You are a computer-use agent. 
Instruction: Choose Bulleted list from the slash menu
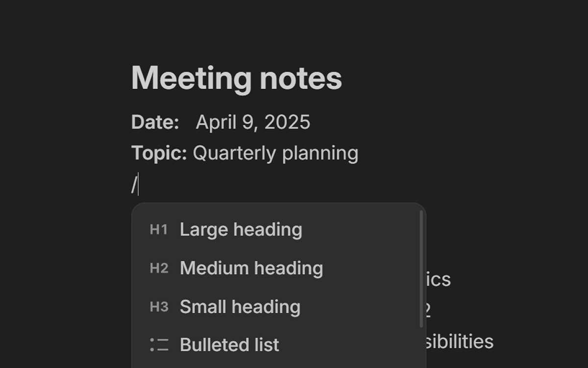pos(229,345)
